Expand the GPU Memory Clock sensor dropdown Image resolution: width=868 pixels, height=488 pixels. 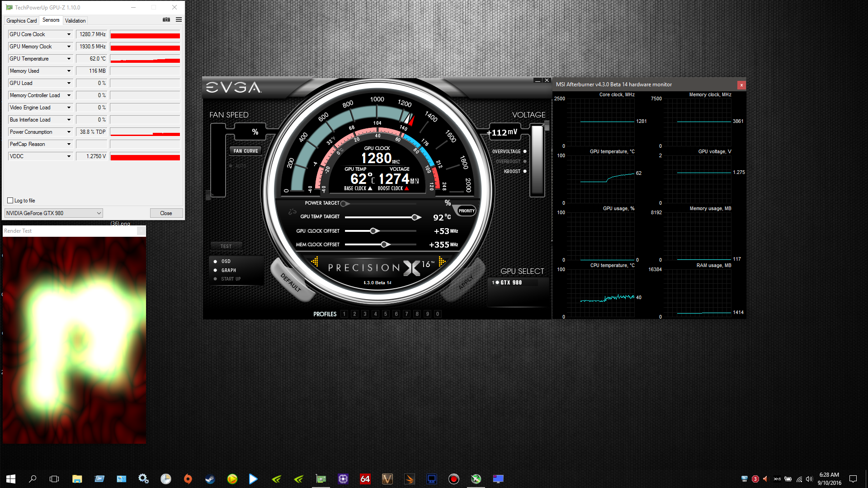[x=69, y=47]
